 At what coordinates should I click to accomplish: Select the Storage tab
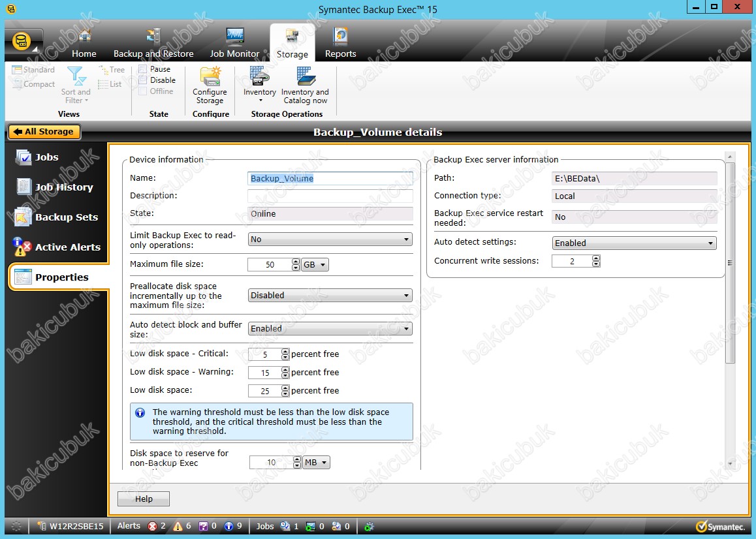pyautogui.click(x=292, y=44)
